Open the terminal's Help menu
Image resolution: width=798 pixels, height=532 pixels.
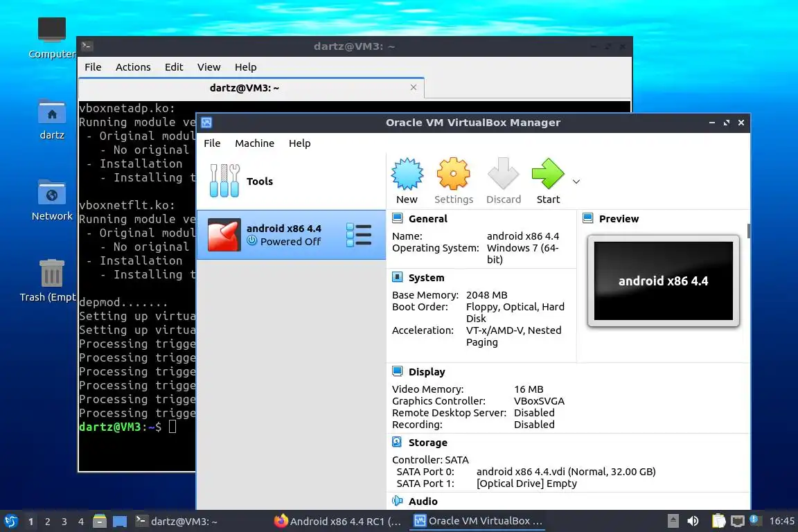click(x=245, y=67)
